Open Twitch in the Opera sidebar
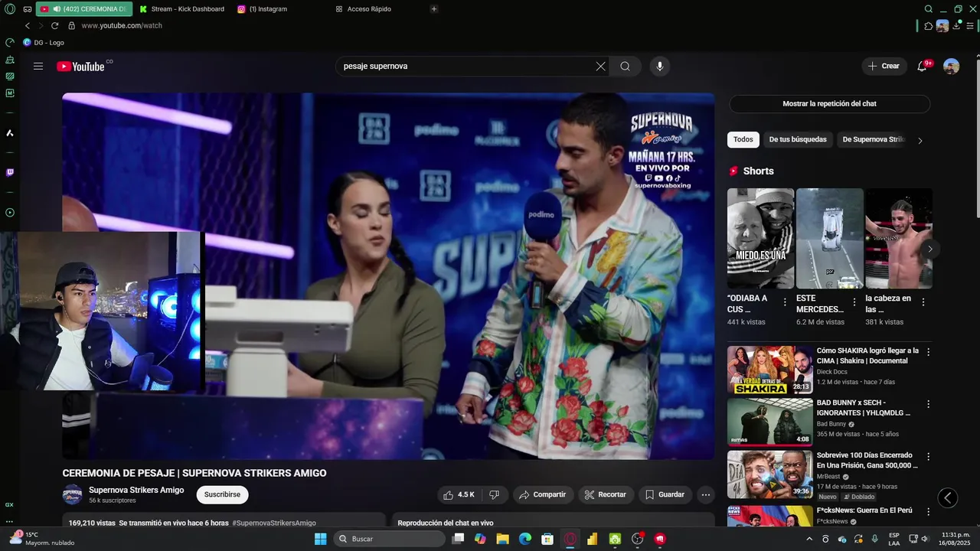Image resolution: width=980 pixels, height=551 pixels. [10, 173]
